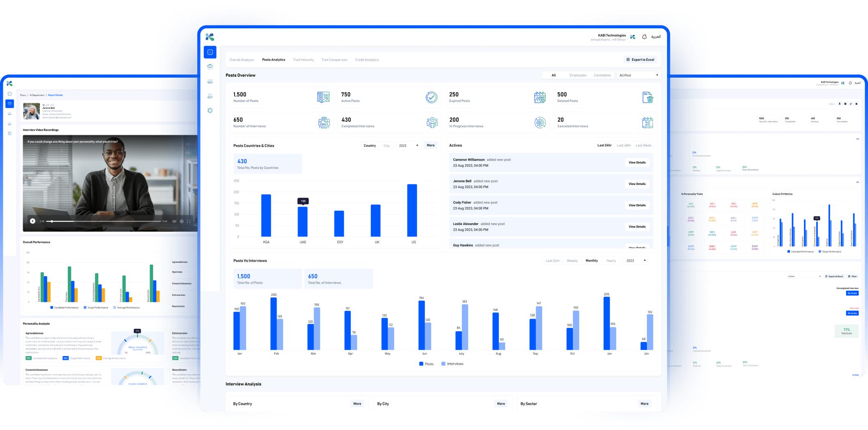This screenshot has width=868, height=430.
Task: Open the settings gear in the center dashboard sidebar
Action: [210, 110]
